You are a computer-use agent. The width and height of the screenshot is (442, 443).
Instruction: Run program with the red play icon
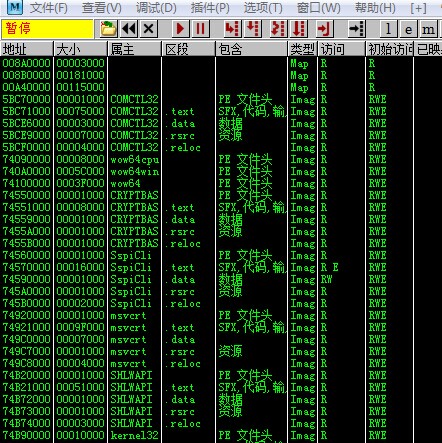pyautogui.click(x=180, y=29)
